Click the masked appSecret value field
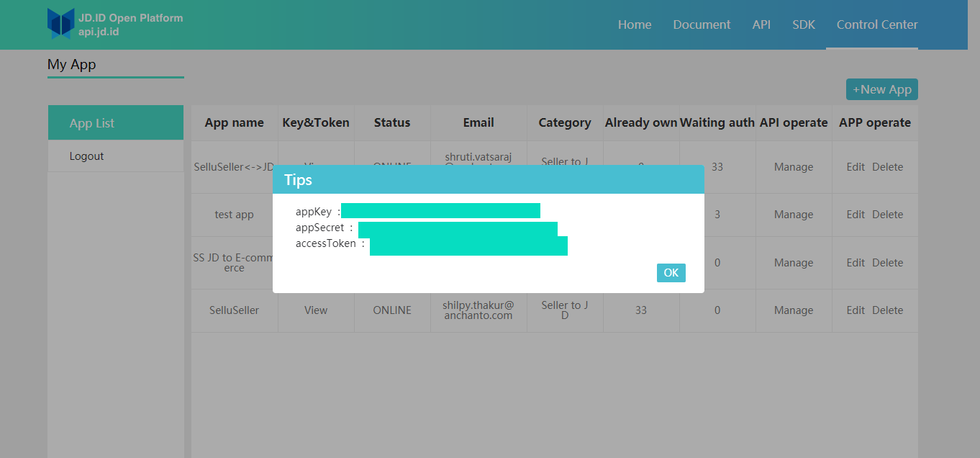This screenshot has width=980, height=458. click(458, 229)
